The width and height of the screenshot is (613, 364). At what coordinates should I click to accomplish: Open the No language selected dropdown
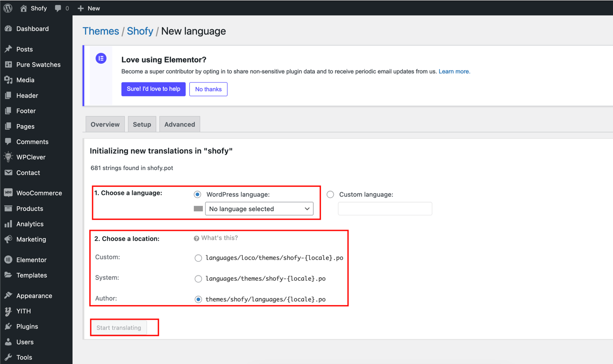[259, 209]
